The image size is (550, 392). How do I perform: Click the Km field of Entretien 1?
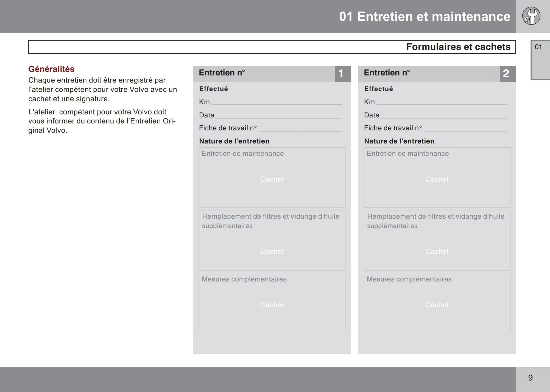pos(277,102)
